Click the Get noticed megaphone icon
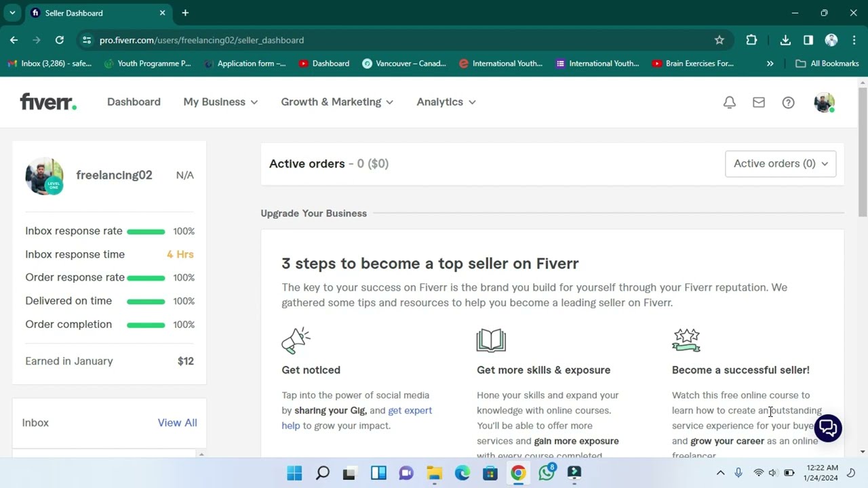Viewport: 868px width, 488px height. 296,340
